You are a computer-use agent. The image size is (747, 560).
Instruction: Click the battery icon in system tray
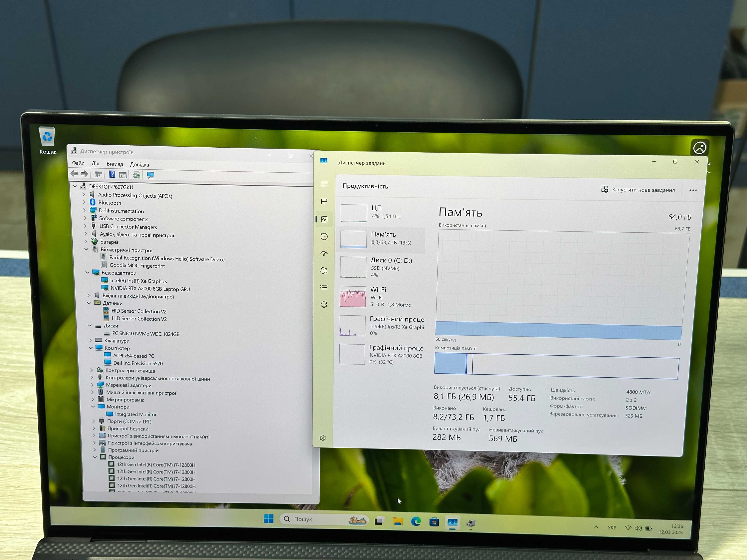click(648, 528)
